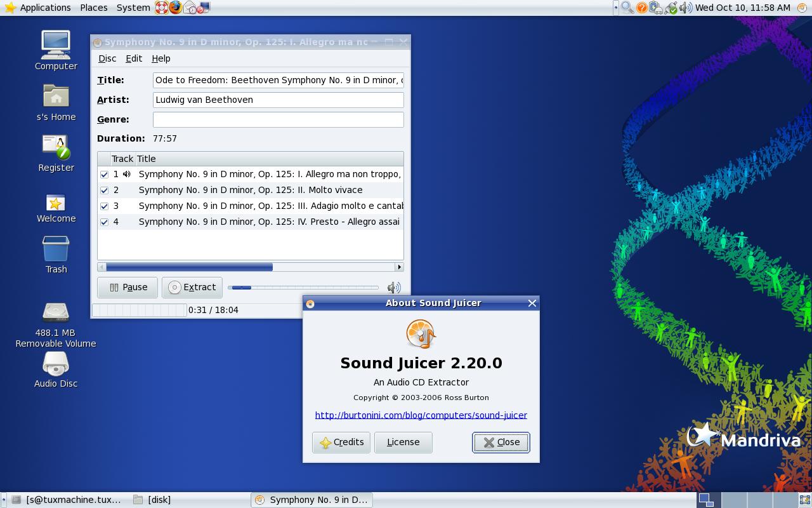This screenshot has width=812, height=508.
Task: Open the License button in About dialog
Action: [403, 442]
